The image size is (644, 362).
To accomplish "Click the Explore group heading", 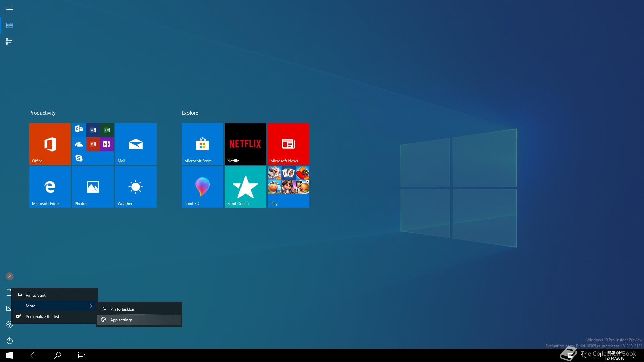I will pyautogui.click(x=190, y=113).
